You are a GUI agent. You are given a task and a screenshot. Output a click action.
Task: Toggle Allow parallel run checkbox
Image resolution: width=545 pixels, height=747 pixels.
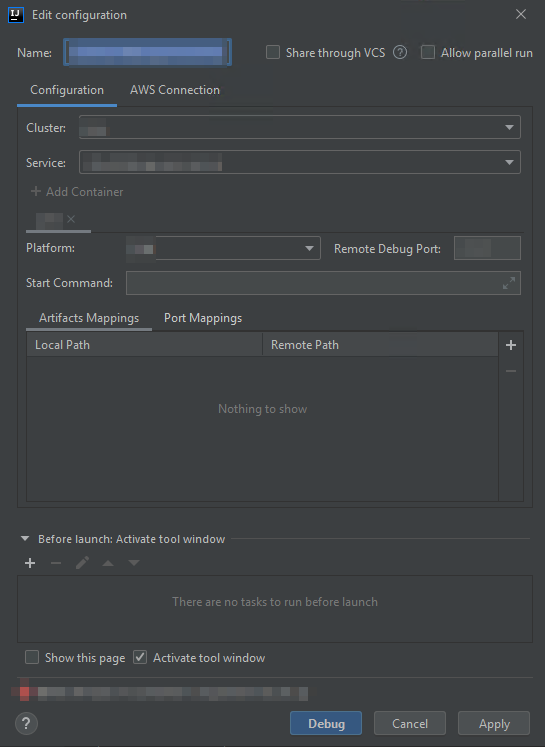click(x=428, y=52)
